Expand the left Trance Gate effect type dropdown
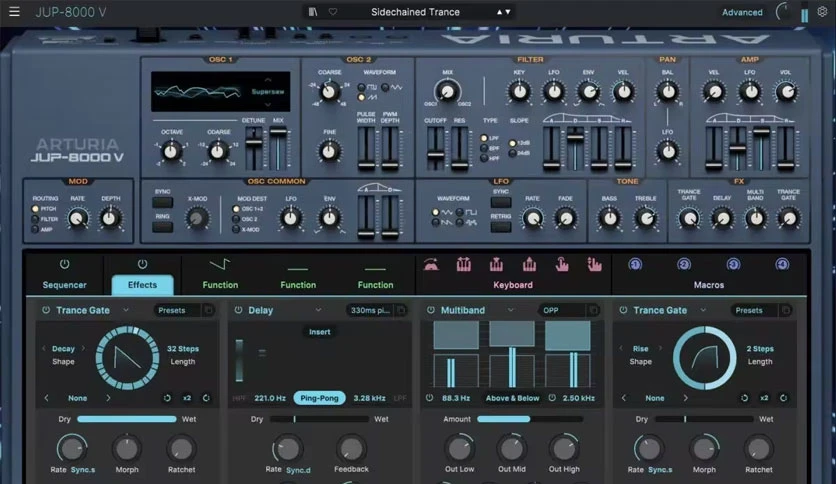Screen dimensions: 836x484 pos(126,310)
